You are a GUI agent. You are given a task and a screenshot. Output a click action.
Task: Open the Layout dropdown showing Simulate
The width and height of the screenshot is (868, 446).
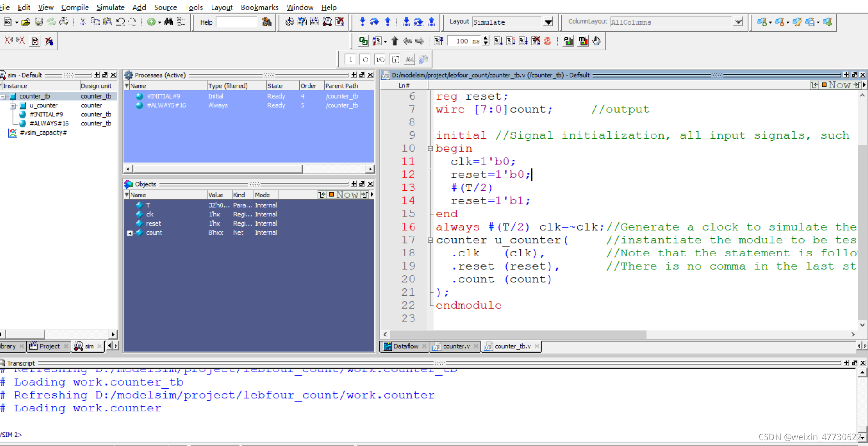coord(549,22)
